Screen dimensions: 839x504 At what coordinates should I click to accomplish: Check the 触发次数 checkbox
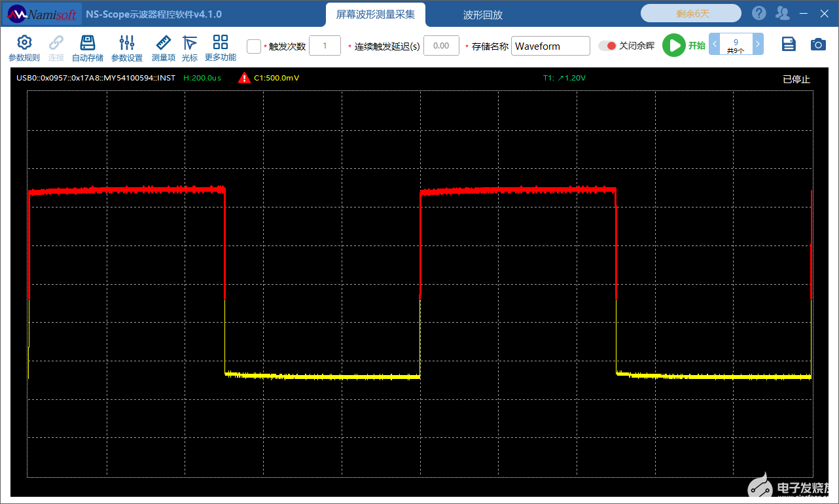point(254,46)
